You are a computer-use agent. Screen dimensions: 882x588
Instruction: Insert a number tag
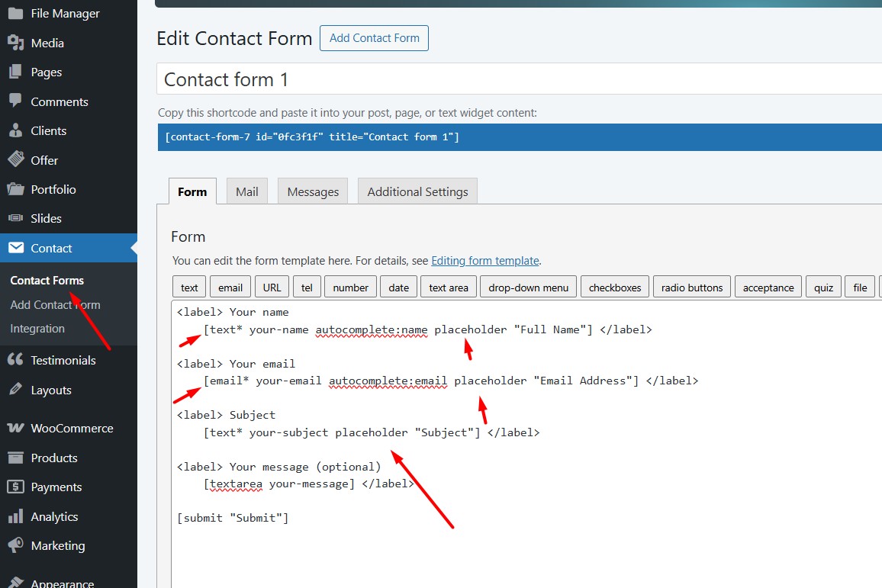[x=350, y=287]
